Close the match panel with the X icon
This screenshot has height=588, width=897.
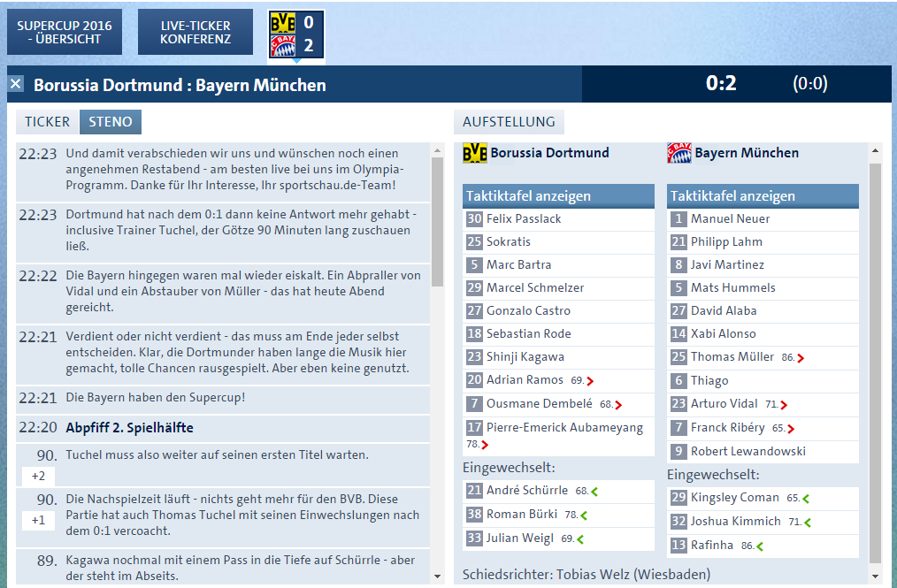[x=16, y=84]
